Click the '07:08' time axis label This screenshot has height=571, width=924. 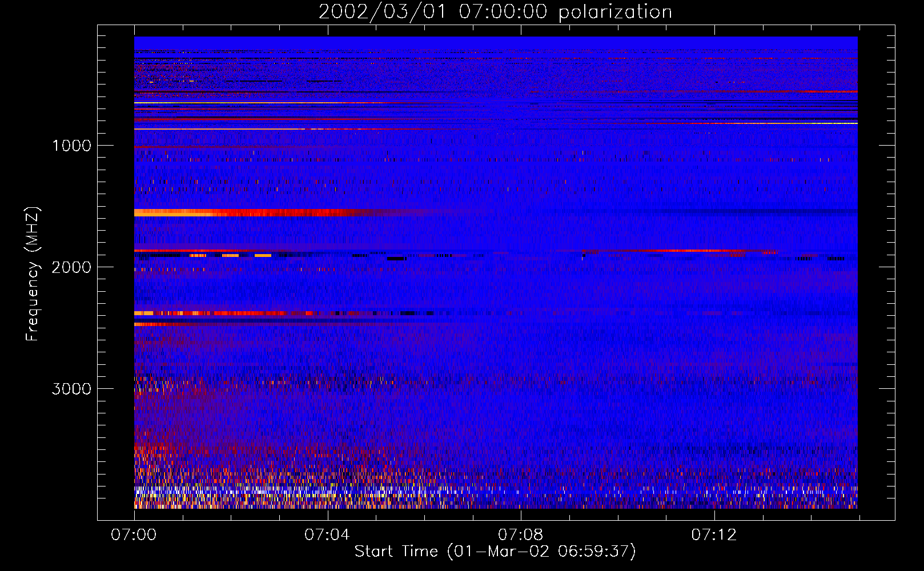tap(520, 535)
